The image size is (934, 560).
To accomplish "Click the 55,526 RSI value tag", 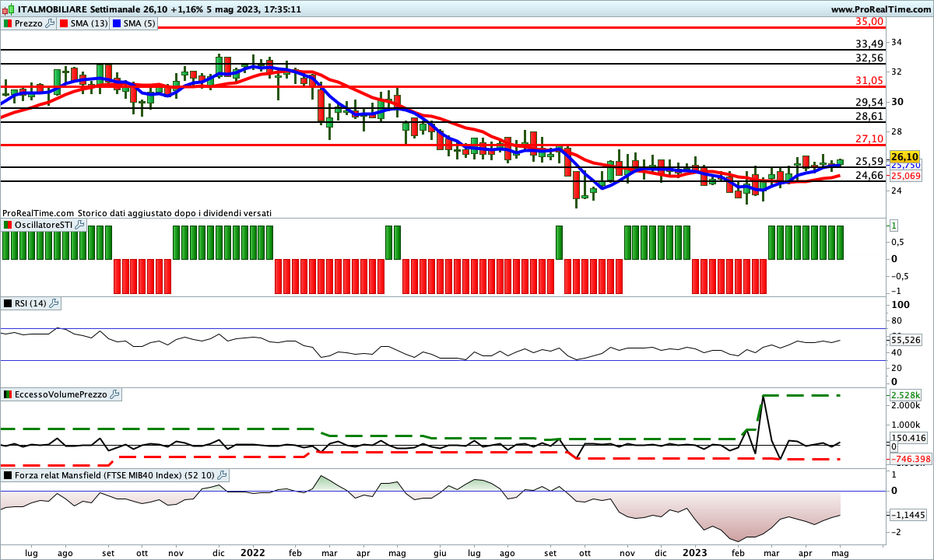I will 905,340.
